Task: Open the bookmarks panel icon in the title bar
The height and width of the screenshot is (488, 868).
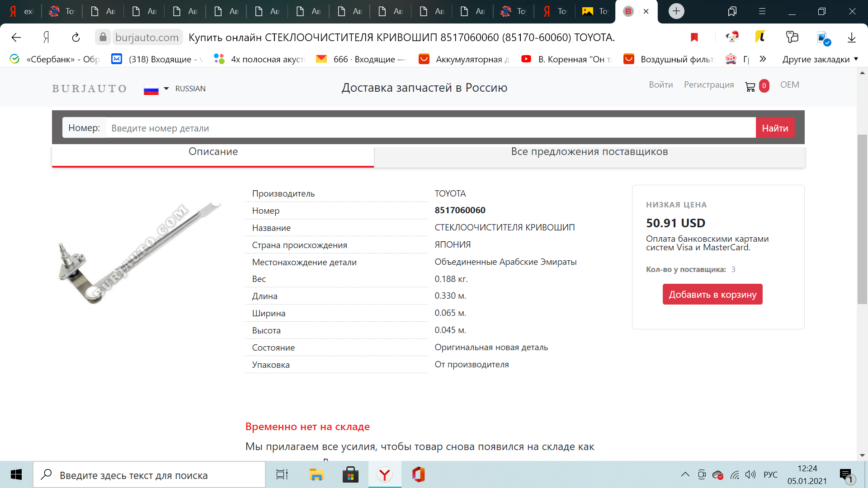Action: pyautogui.click(x=732, y=11)
